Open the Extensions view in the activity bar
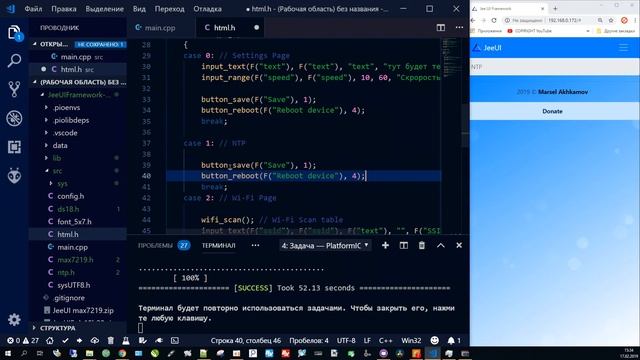The image size is (640, 360). click(x=14, y=147)
